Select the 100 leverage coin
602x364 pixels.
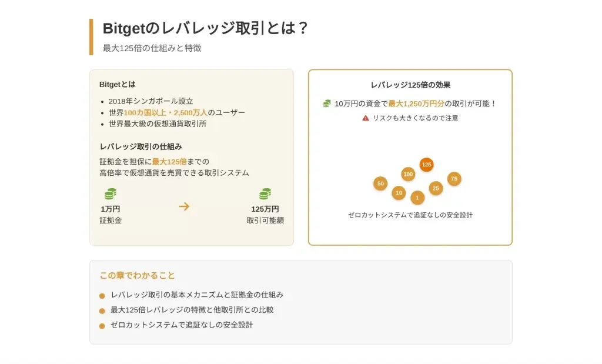[x=408, y=174]
